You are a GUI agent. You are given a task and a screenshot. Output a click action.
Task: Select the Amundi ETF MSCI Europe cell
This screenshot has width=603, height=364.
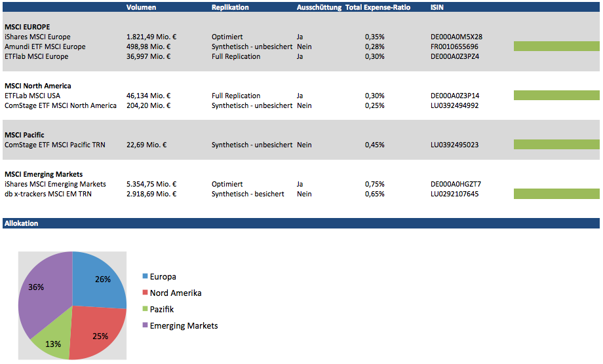(45, 47)
